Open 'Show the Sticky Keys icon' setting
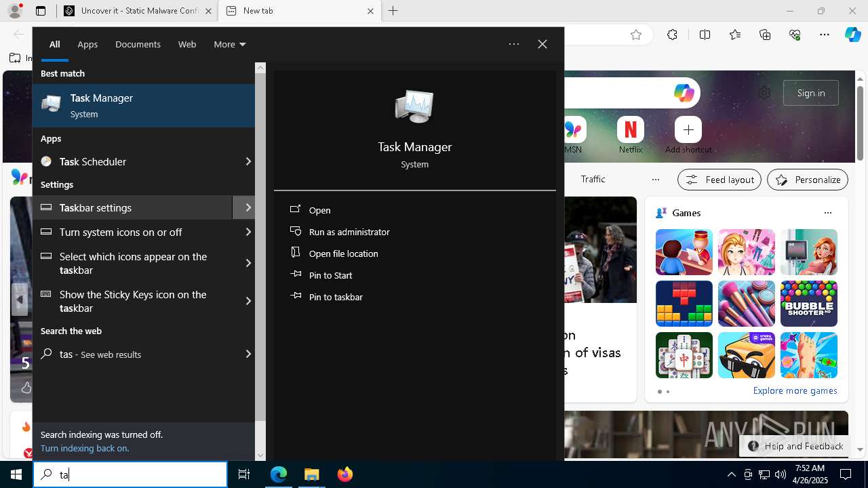The height and width of the screenshot is (488, 868). 133,301
